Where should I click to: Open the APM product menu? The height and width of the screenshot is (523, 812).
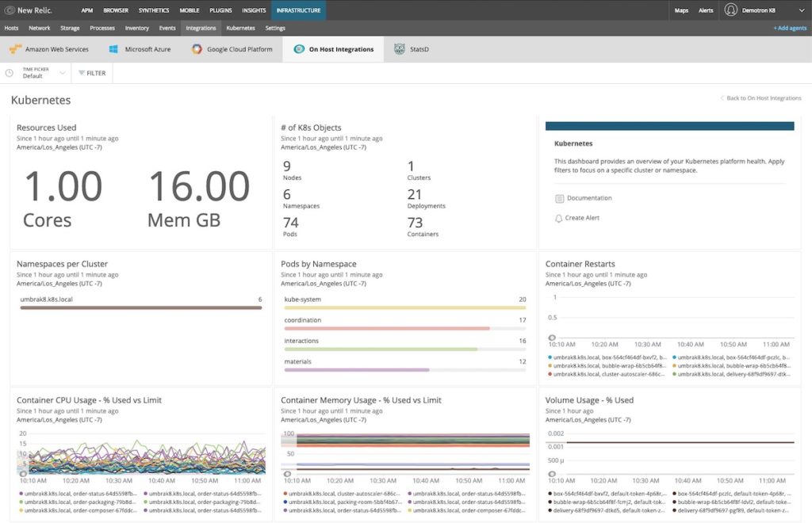(x=87, y=10)
